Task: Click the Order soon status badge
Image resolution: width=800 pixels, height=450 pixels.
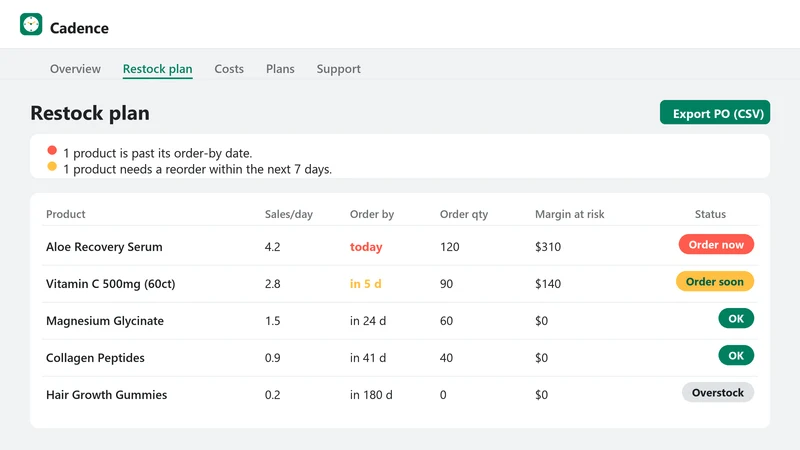Action: click(715, 282)
